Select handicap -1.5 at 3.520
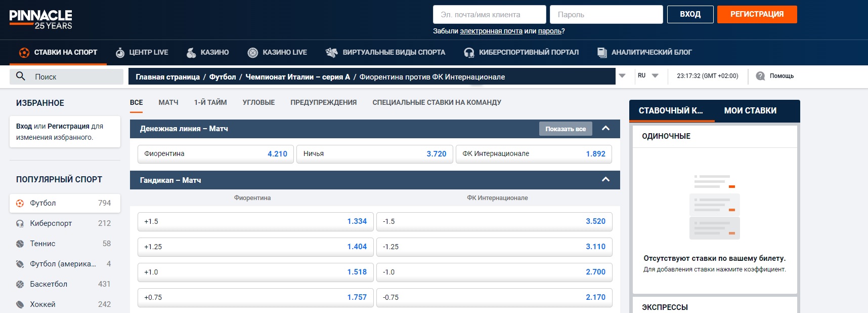This screenshot has height=313, width=868. tap(494, 221)
